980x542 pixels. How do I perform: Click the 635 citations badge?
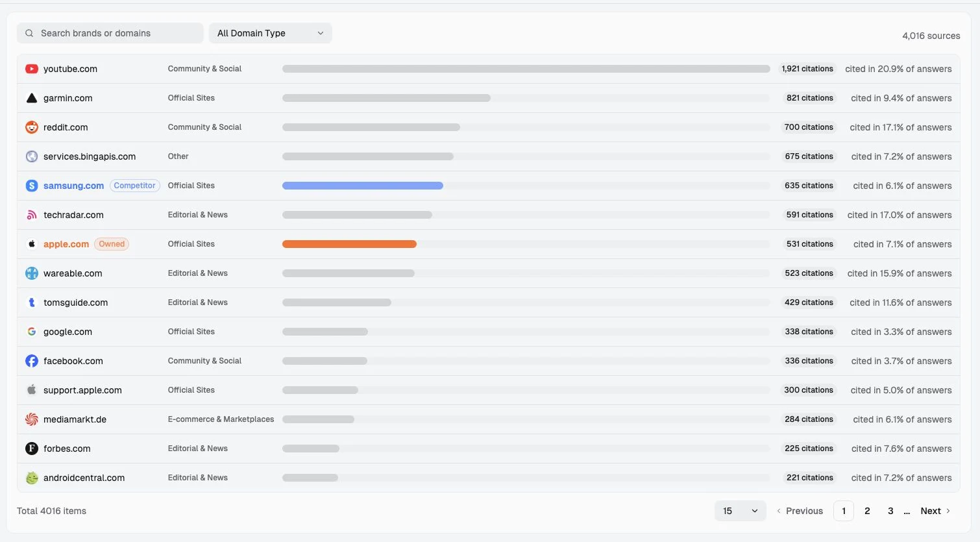[x=809, y=186]
